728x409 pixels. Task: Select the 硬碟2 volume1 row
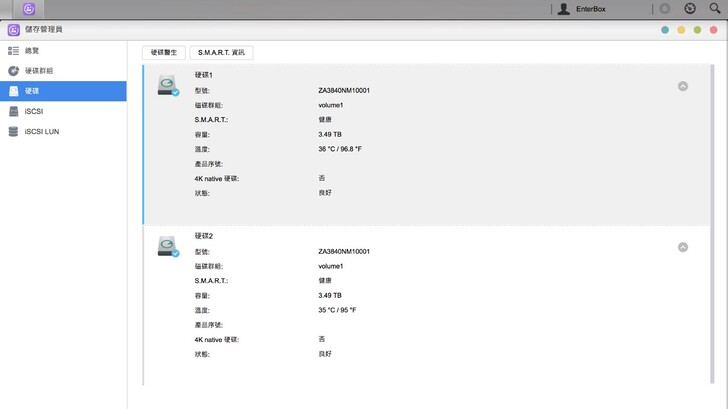(331, 266)
